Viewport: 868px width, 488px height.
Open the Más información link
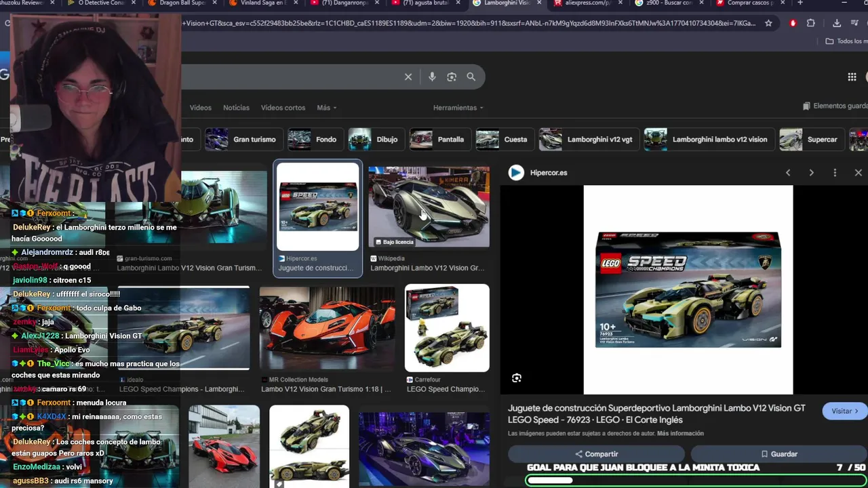(680, 433)
